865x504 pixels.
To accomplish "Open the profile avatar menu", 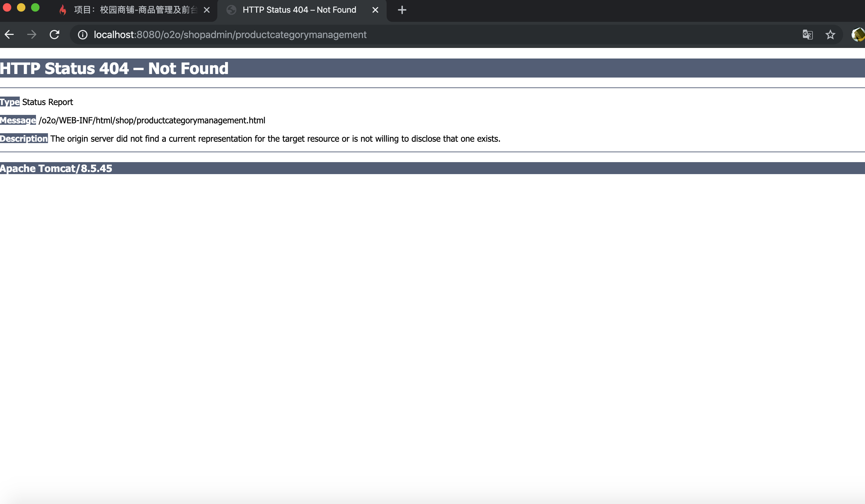I will (858, 35).
